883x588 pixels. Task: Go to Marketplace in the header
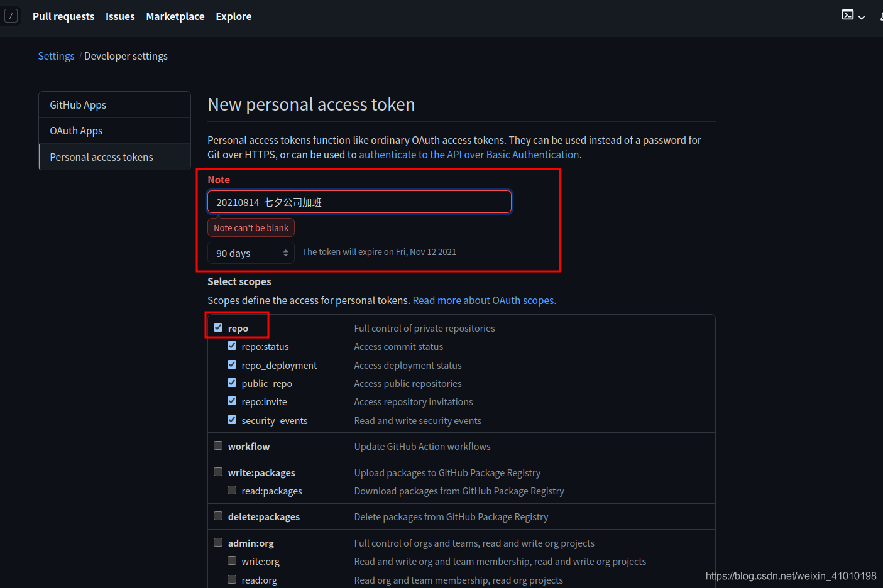click(175, 16)
